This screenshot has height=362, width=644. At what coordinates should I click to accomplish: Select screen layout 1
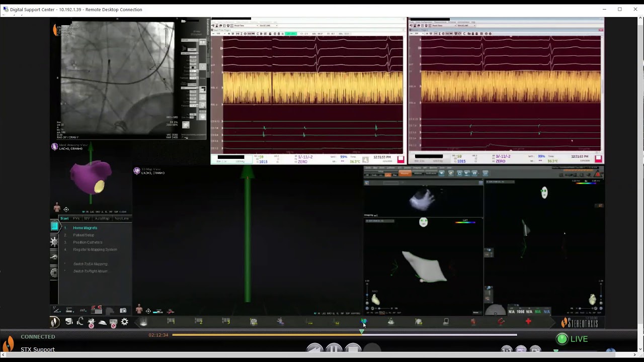(x=171, y=321)
